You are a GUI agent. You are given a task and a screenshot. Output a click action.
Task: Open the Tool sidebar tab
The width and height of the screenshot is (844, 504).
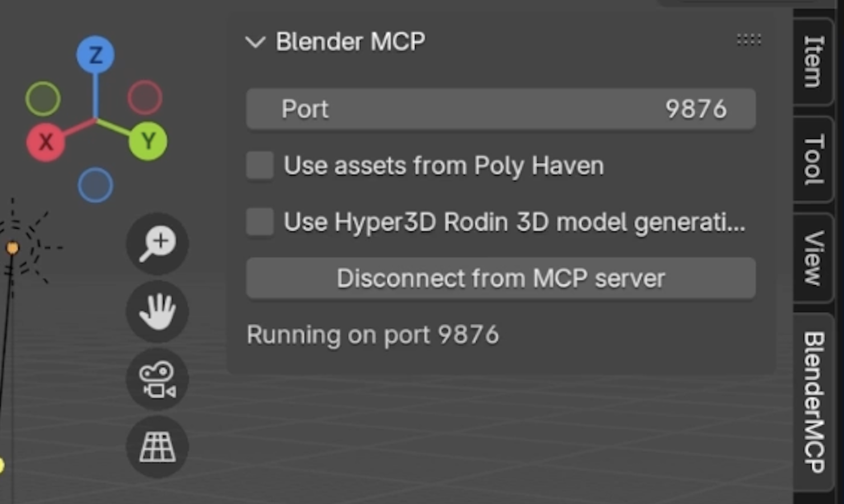tap(814, 160)
